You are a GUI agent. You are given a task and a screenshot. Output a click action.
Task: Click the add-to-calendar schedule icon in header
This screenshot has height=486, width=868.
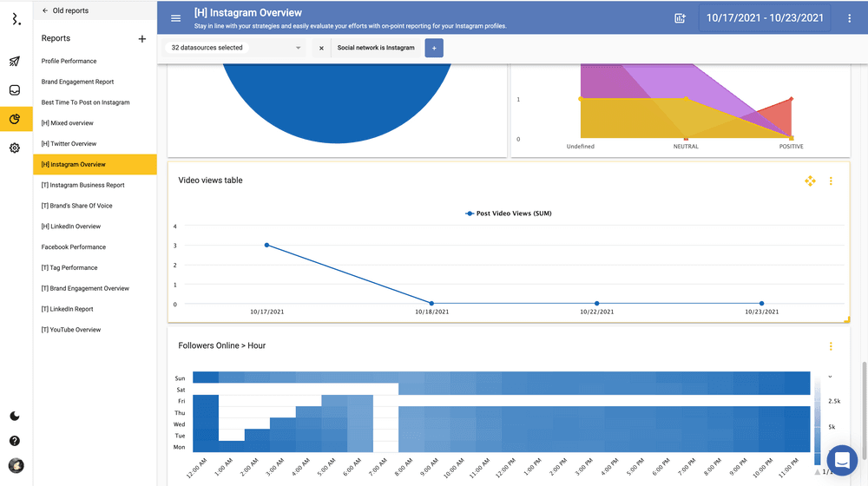[x=680, y=18]
